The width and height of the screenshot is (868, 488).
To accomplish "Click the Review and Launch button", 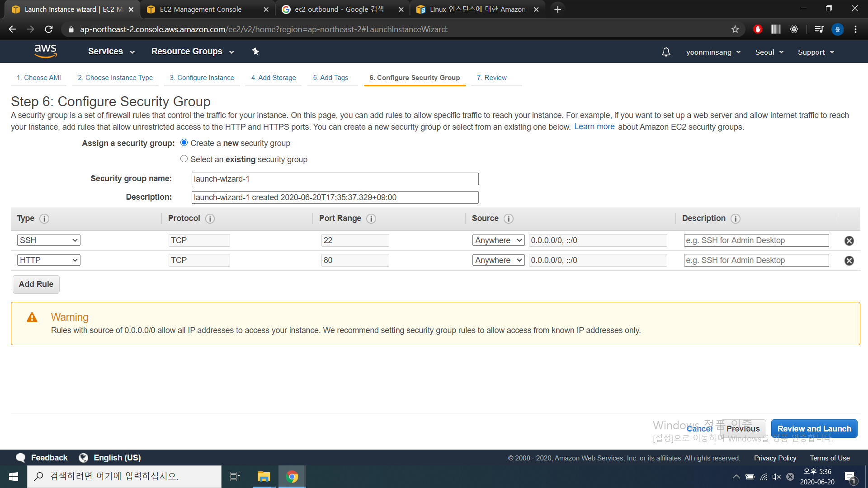I will [x=814, y=428].
